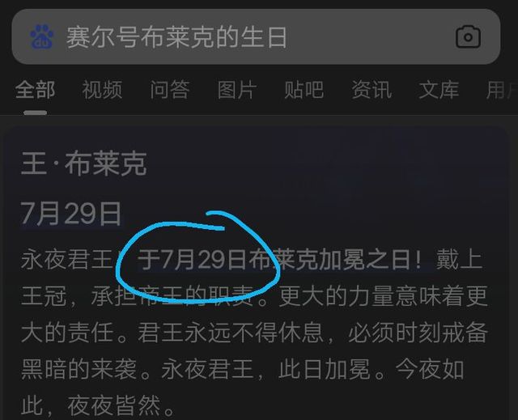Viewport: 518px width, 420px height.
Task: Open the partially visible 用户 tab
Action: coord(502,90)
